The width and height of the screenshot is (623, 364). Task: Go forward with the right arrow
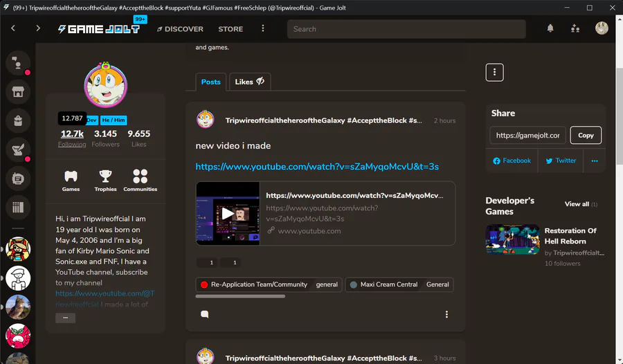tap(38, 28)
